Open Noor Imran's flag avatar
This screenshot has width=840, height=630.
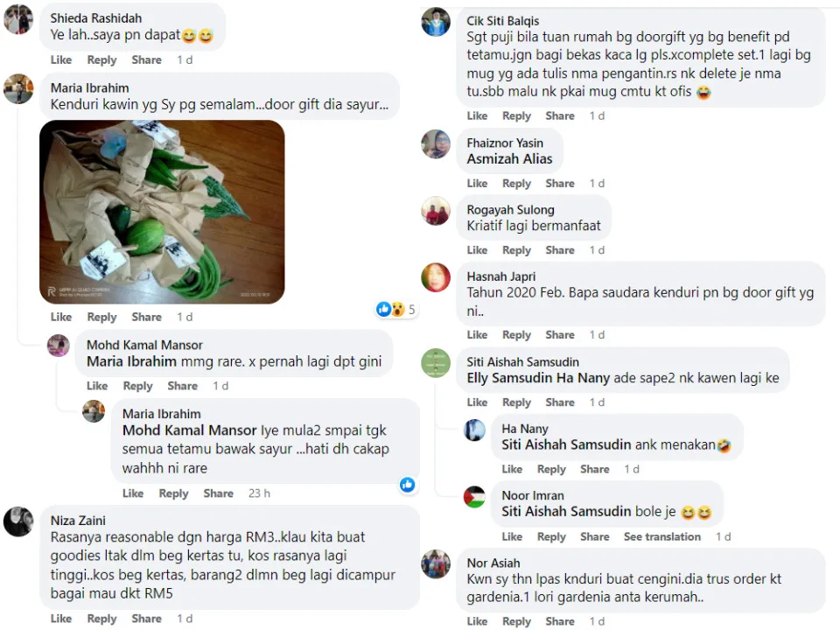(x=474, y=496)
